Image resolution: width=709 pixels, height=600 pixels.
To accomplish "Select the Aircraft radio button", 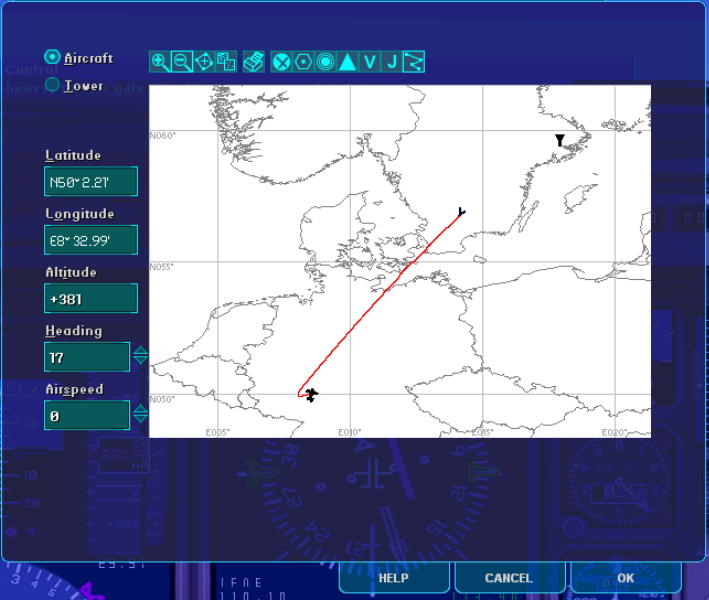I will point(52,57).
